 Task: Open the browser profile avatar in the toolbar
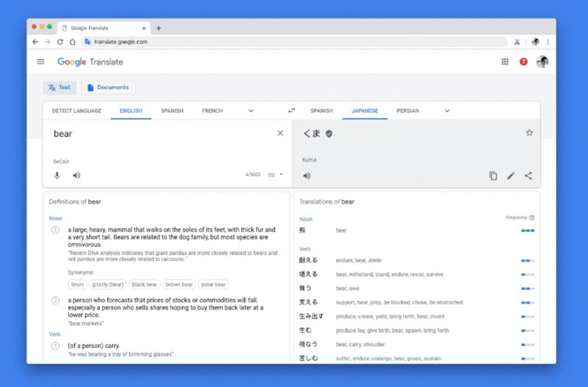tap(535, 42)
